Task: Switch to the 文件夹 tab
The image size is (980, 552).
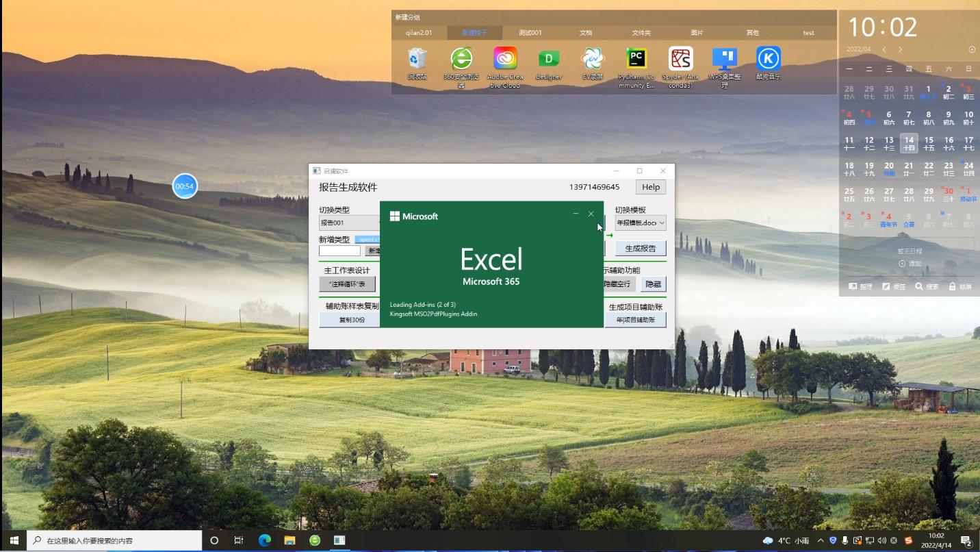Action: click(x=641, y=33)
